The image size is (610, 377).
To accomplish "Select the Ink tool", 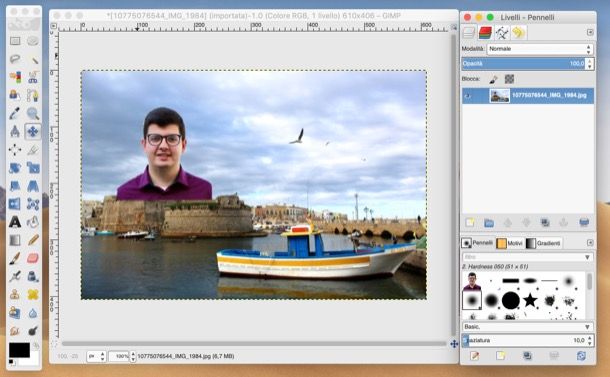I will coord(33,277).
